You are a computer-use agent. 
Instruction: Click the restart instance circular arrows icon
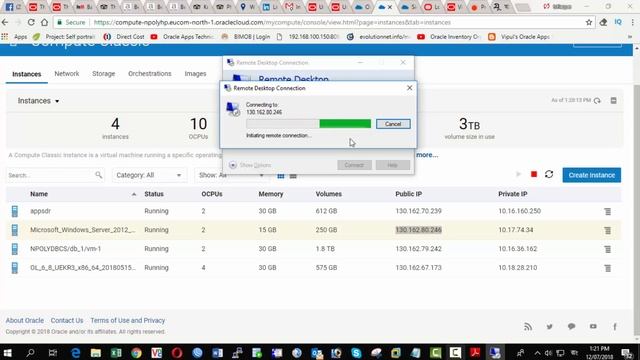(549, 174)
